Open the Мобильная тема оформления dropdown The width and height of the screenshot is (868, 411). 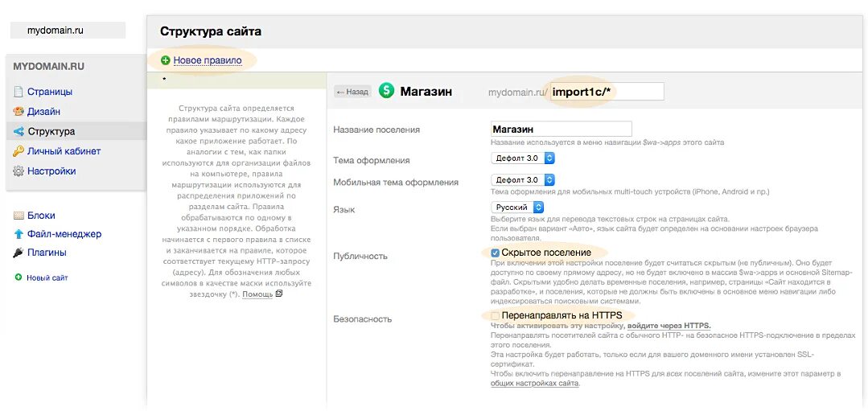pyautogui.click(x=523, y=180)
